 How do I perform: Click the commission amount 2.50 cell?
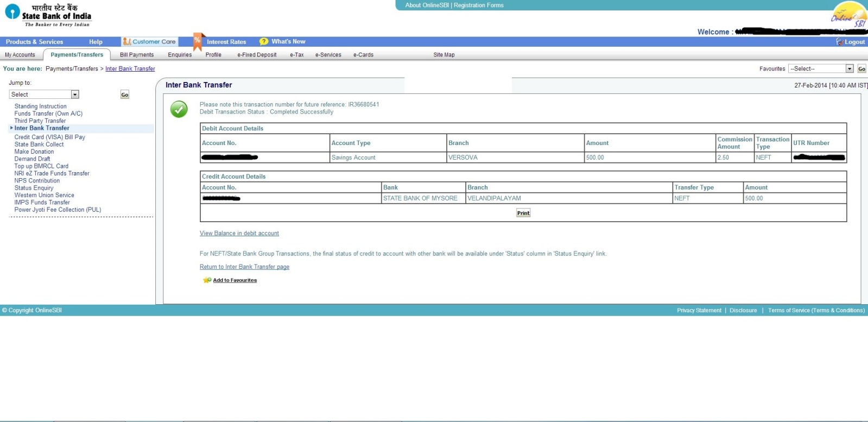(735, 158)
